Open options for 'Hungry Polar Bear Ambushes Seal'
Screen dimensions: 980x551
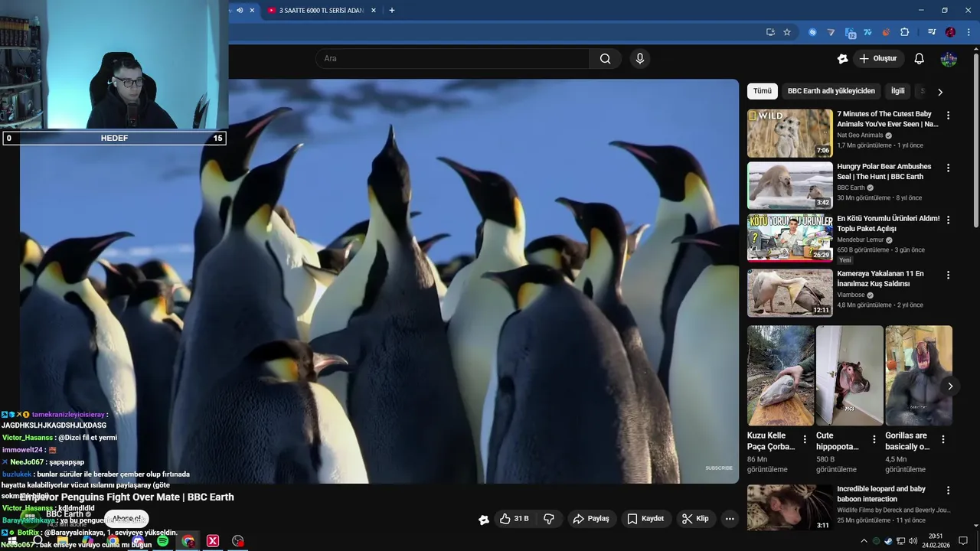[948, 168]
